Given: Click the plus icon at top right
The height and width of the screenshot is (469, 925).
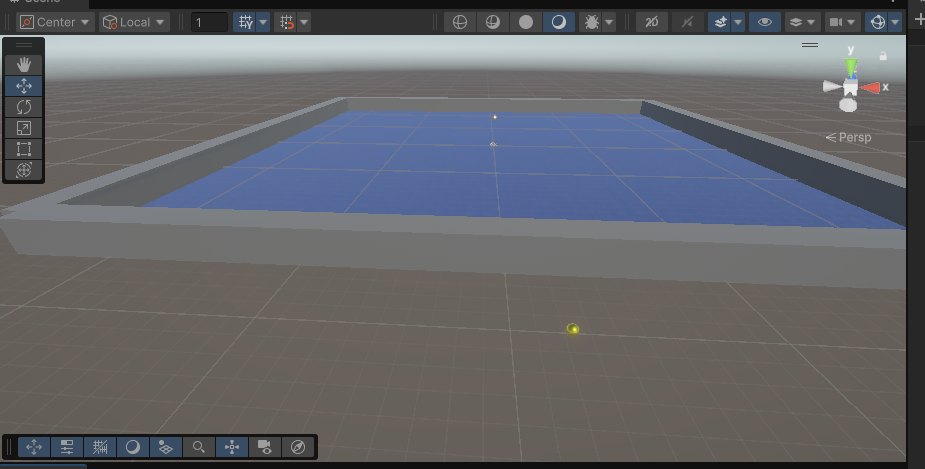Looking at the screenshot, I should [x=919, y=20].
